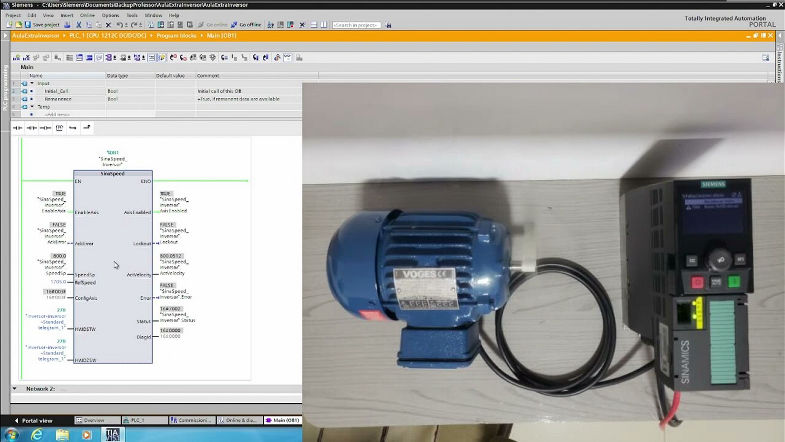The width and height of the screenshot is (785, 442).
Task: Click the Delete X icon near Cut
Action: [x=108, y=25]
